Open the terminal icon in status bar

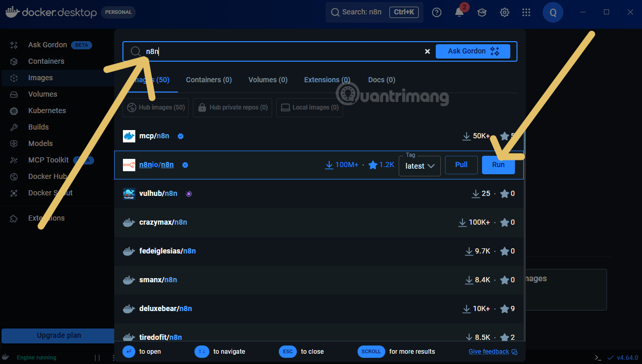(x=598, y=357)
